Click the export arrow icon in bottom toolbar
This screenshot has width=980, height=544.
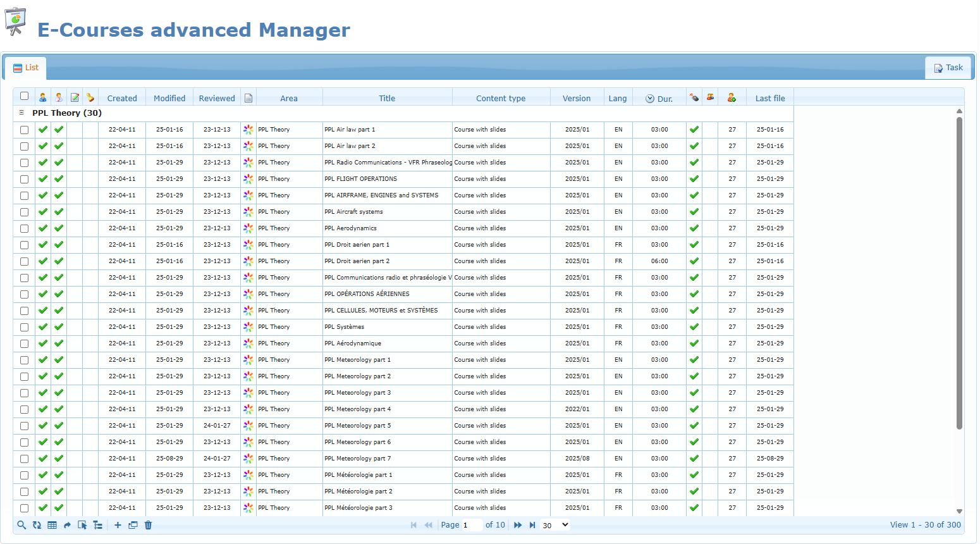(x=67, y=525)
